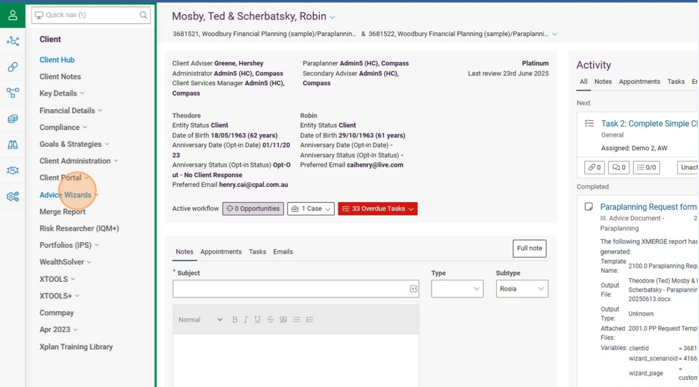Open the binoculars sidebar icon
699x387 pixels.
(x=12, y=144)
